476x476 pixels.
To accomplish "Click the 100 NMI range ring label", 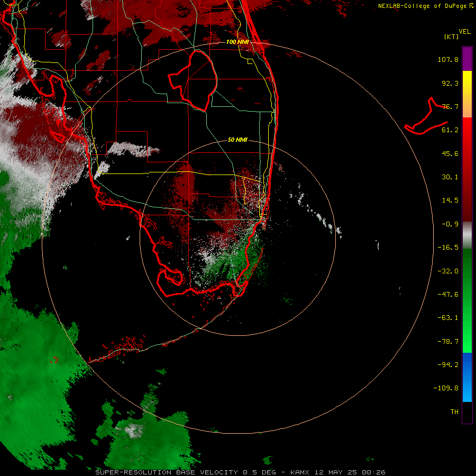I will point(237,42).
